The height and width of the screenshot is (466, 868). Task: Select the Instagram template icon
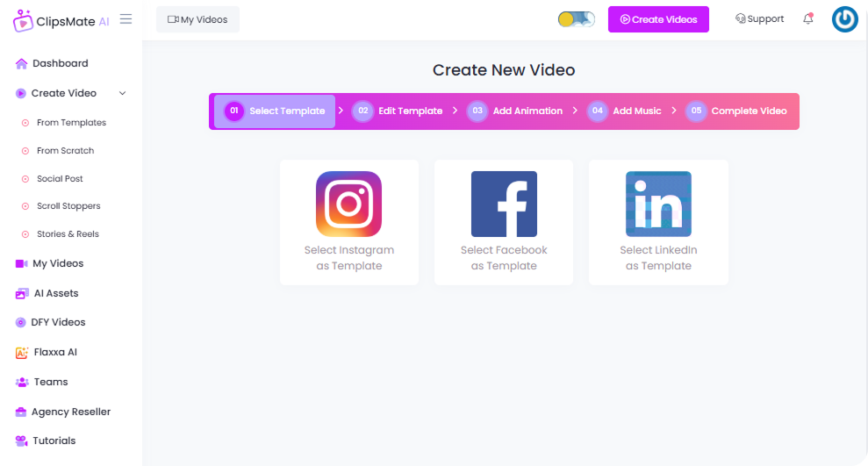348,204
